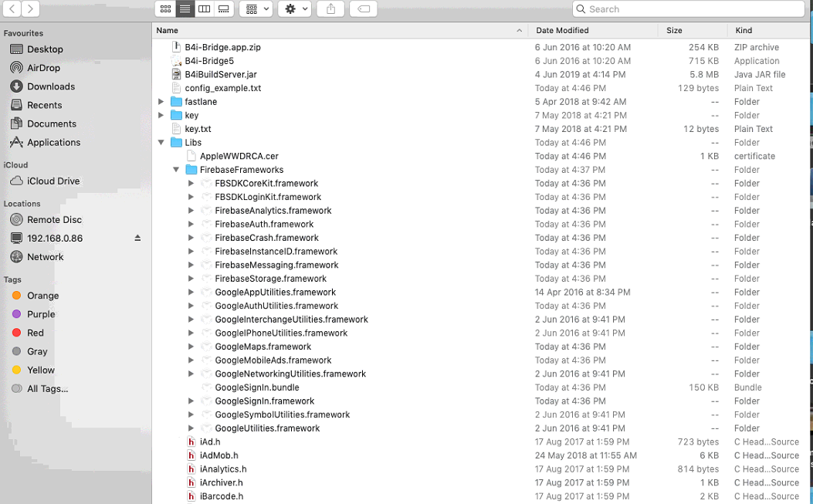Select the GoogleSignIn.bundle row
The width and height of the screenshot is (813, 504).
pos(483,387)
